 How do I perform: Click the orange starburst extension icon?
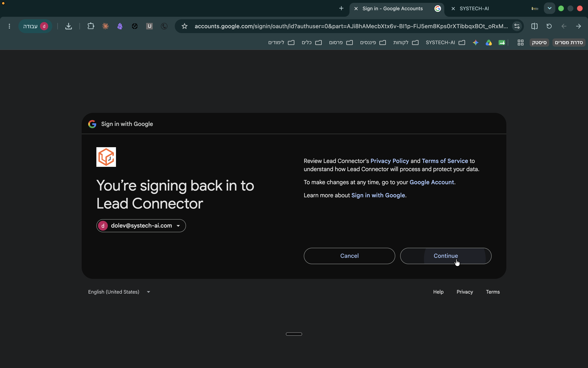(105, 26)
